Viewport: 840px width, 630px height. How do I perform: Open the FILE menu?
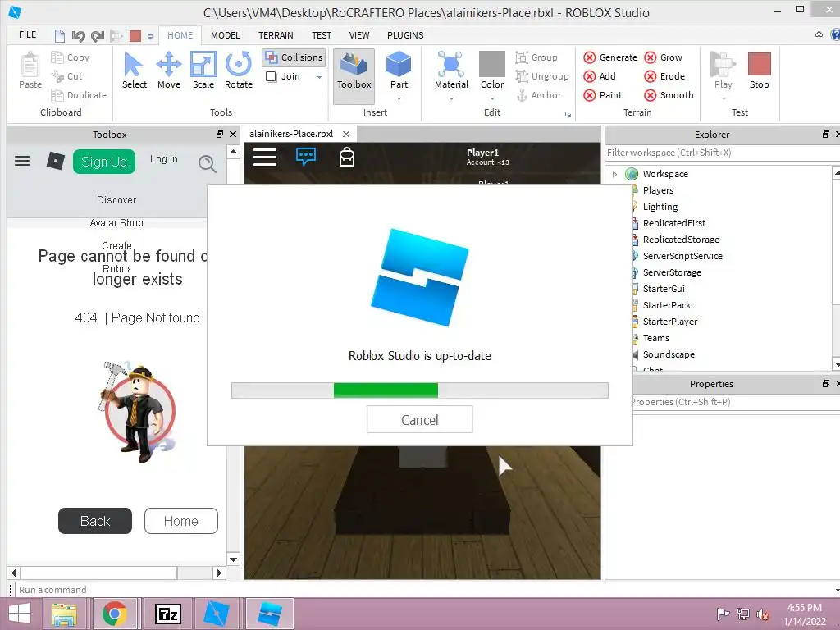click(x=27, y=34)
